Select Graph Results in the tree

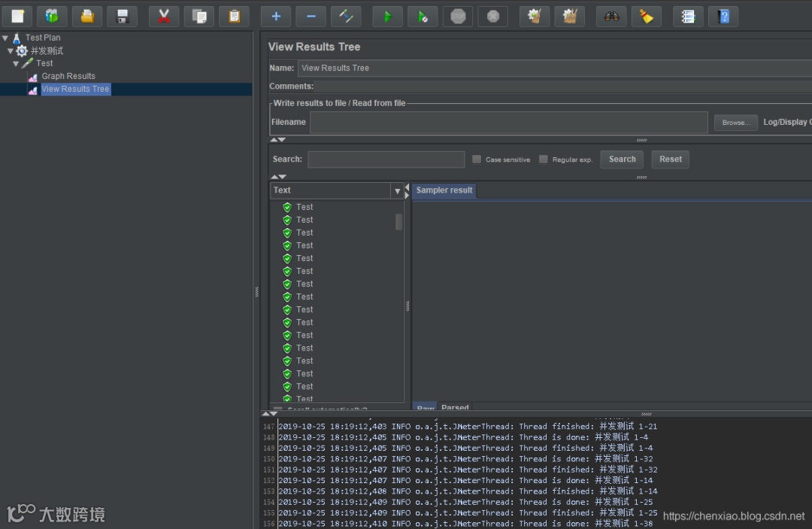pyautogui.click(x=68, y=76)
